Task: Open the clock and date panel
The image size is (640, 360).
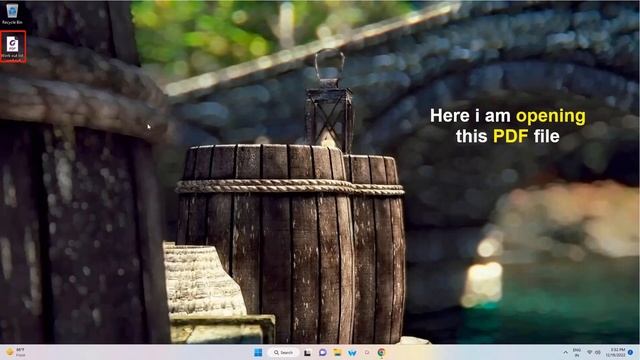Action: pos(616,352)
